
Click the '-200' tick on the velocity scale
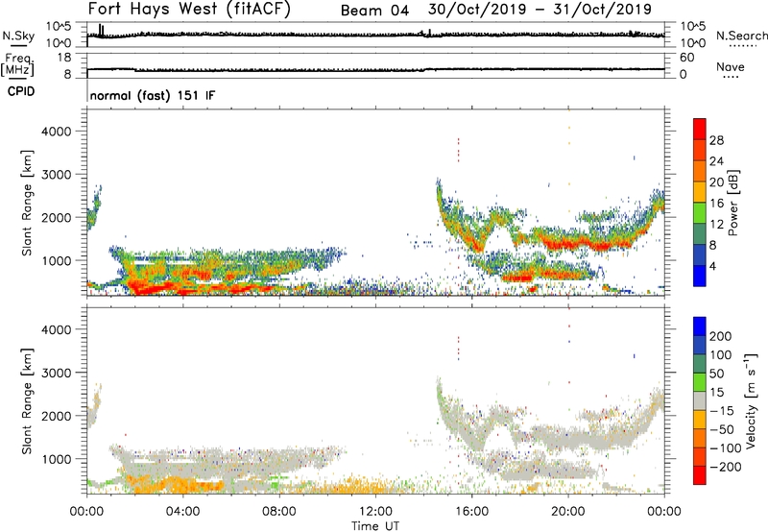click(726, 467)
